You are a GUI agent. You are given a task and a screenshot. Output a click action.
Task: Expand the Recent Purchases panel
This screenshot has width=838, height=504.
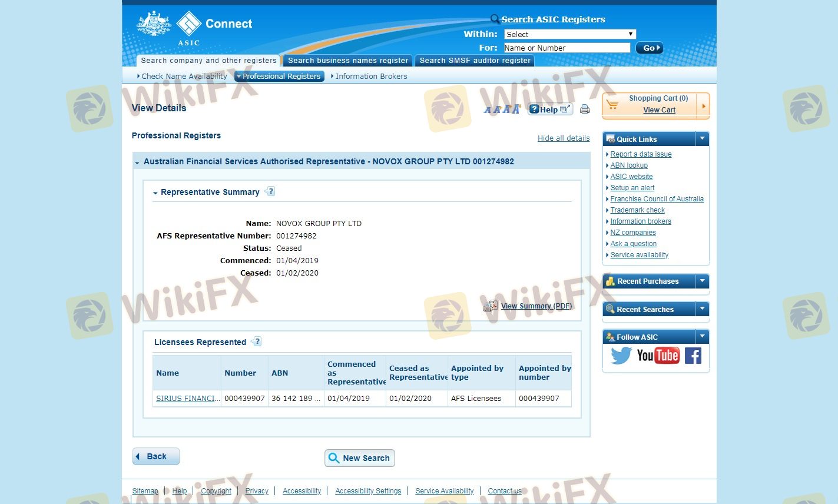click(x=702, y=281)
